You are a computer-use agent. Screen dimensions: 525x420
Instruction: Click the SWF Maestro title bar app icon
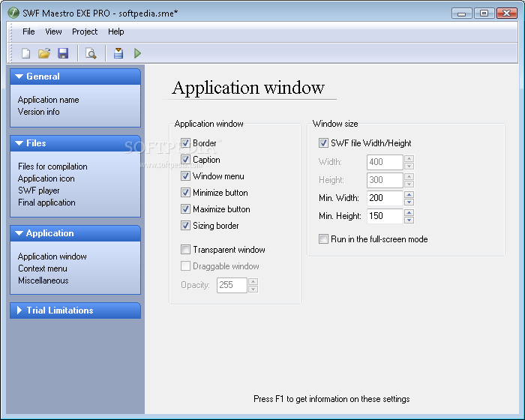(x=13, y=13)
